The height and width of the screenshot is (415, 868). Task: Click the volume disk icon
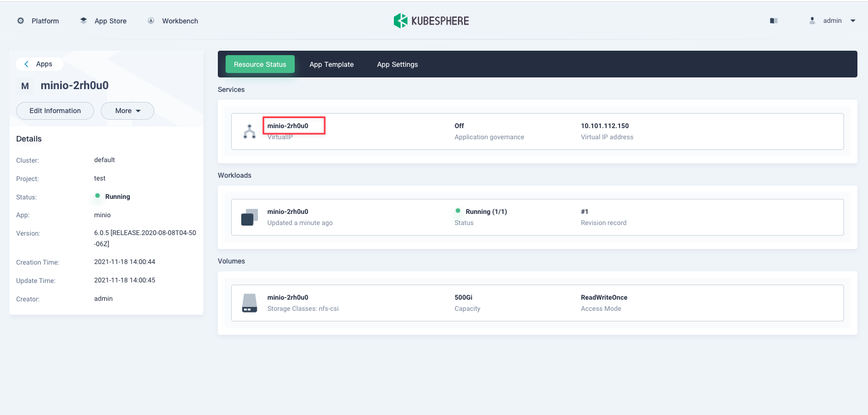pyautogui.click(x=250, y=303)
